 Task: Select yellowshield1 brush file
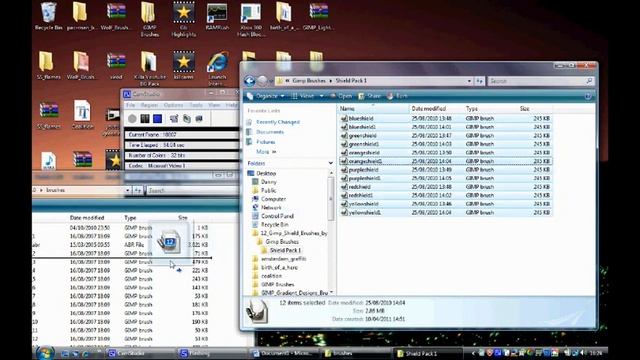445,213
